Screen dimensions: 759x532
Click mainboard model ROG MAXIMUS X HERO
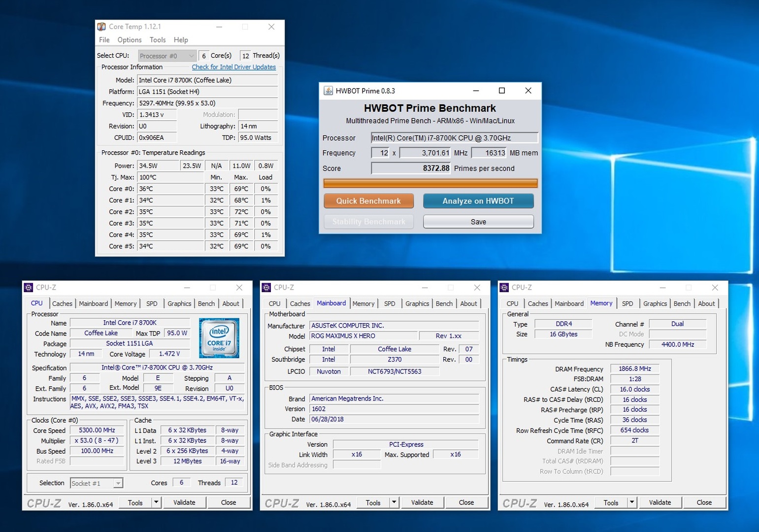pos(364,336)
